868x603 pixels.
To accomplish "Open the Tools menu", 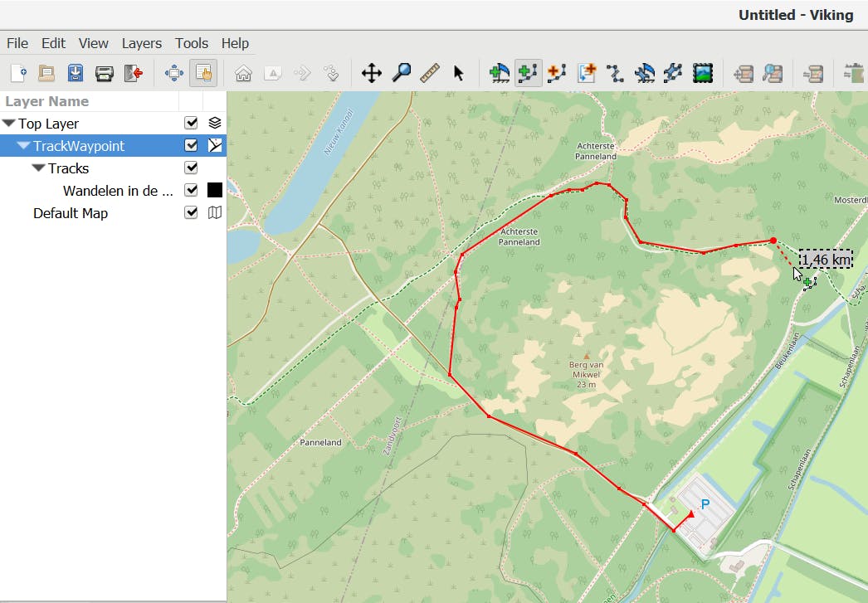I will 192,43.
